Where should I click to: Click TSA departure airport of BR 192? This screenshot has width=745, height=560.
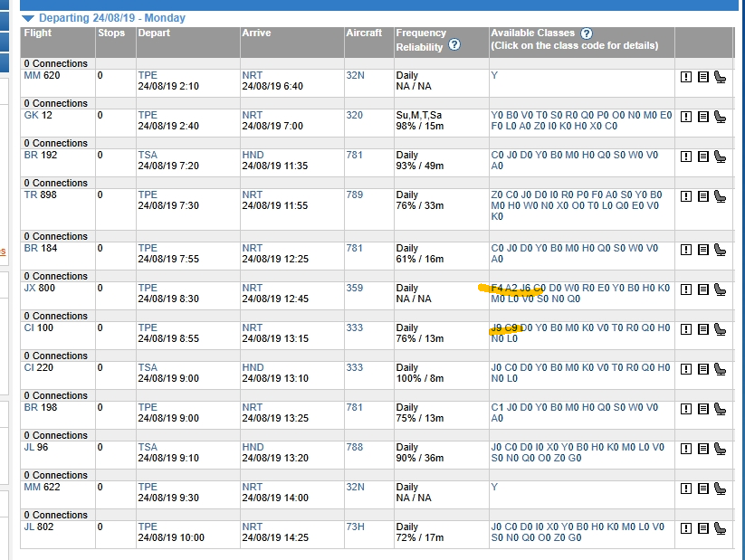148,155
